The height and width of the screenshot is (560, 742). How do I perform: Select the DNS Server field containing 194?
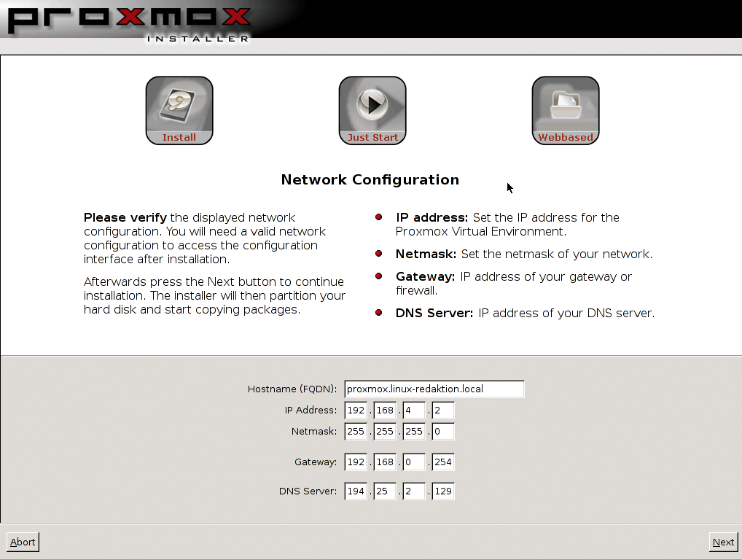[355, 491]
